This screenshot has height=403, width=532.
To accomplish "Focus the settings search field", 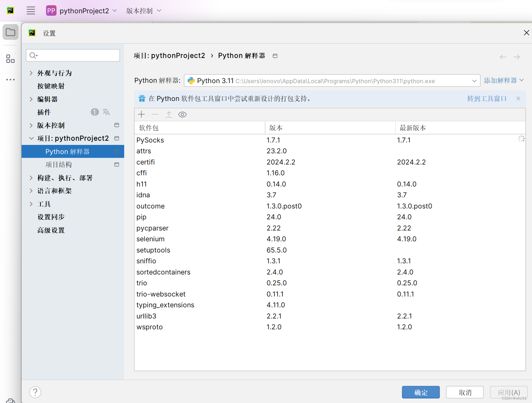I will (73, 55).
